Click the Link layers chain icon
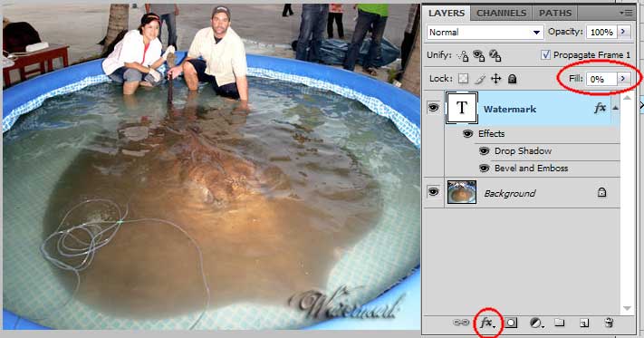This screenshot has height=338, width=644. [x=461, y=323]
